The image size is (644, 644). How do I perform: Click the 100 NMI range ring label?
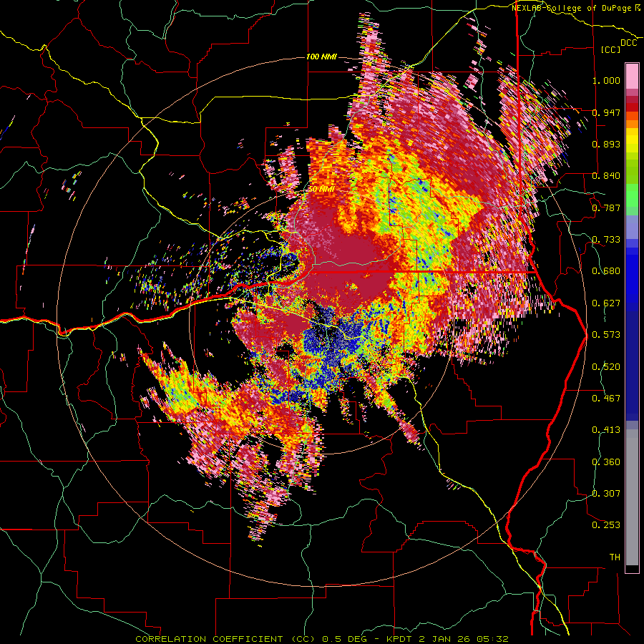[x=321, y=57]
